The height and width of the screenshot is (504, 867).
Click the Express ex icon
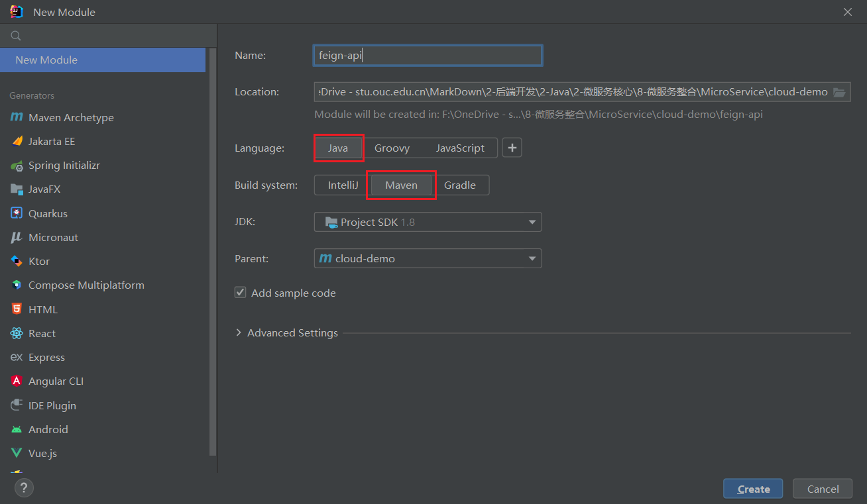[x=17, y=358]
